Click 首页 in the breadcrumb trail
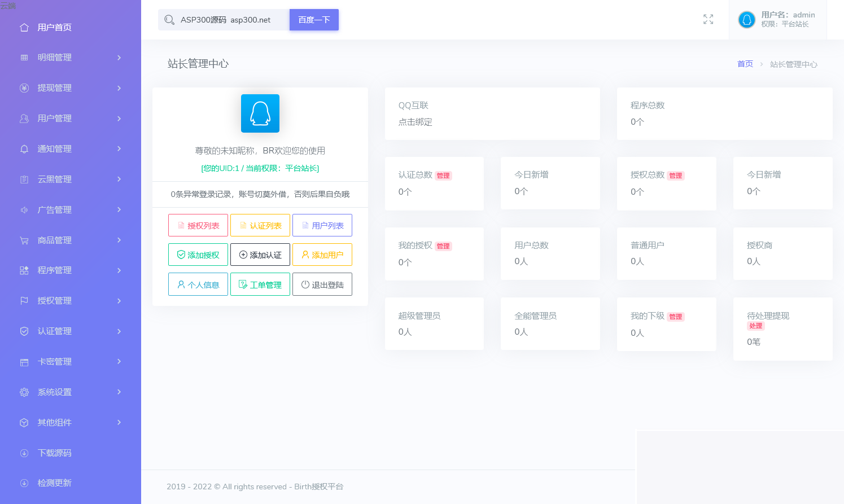This screenshot has height=504, width=844. tap(745, 64)
